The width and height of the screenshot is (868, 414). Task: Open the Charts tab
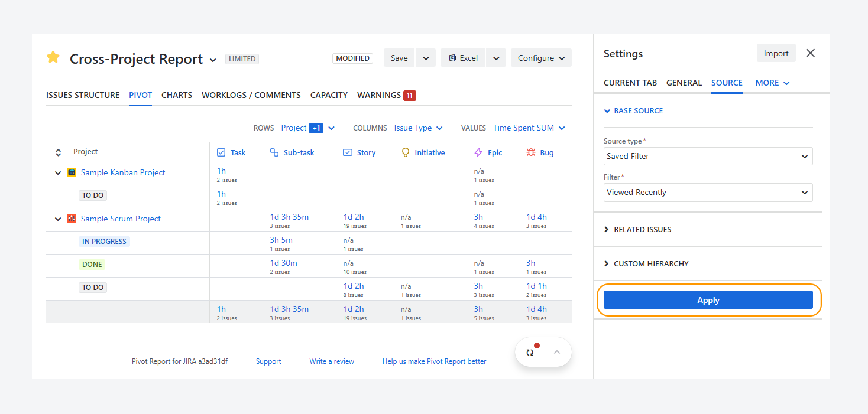pos(177,95)
